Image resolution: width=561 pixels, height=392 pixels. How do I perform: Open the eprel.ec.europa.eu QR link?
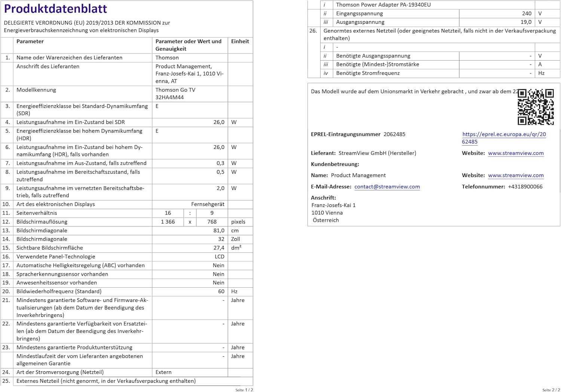point(504,138)
